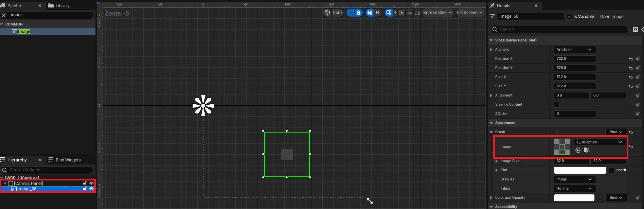Enable the Size To Content checkbox
The height and width of the screenshot is (209, 644).
tap(557, 105)
